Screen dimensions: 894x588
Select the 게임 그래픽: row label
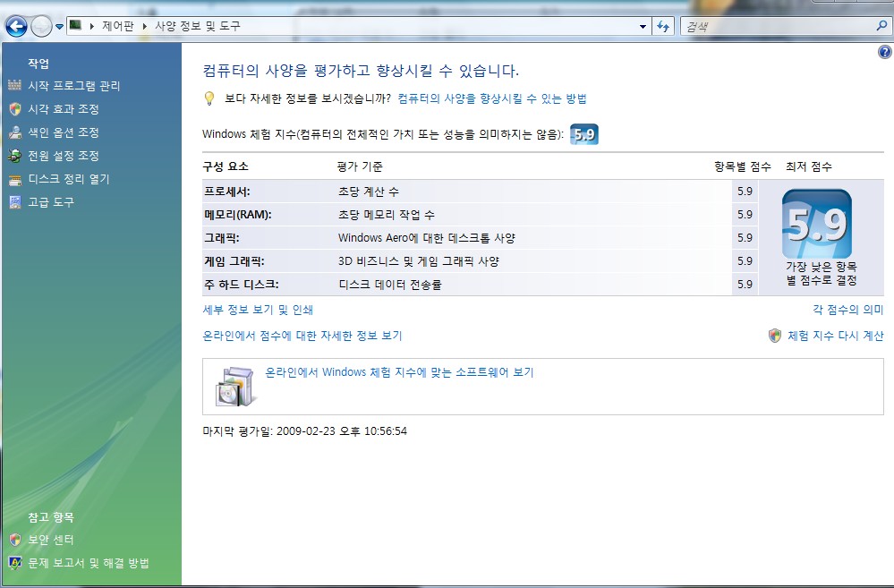[234, 261]
